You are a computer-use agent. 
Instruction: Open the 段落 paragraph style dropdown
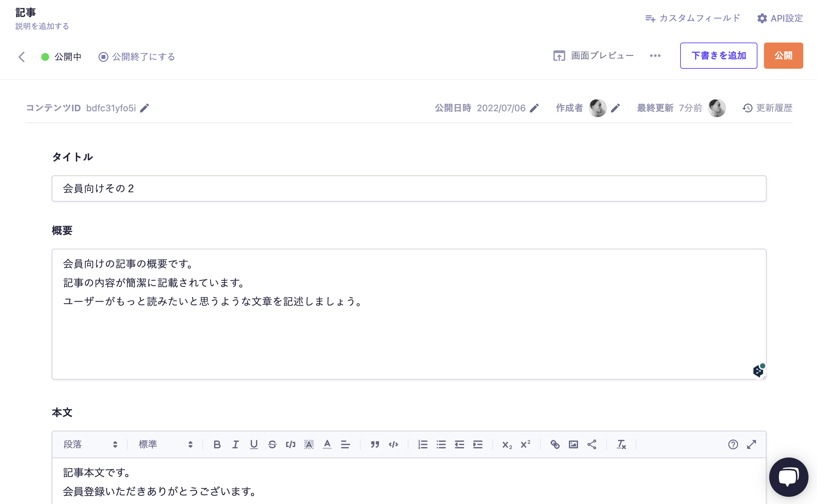pos(90,444)
